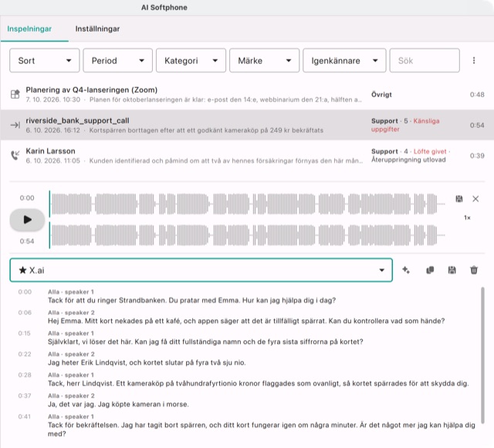
Task: Open the three-dot more options menu
Action: 473,60
